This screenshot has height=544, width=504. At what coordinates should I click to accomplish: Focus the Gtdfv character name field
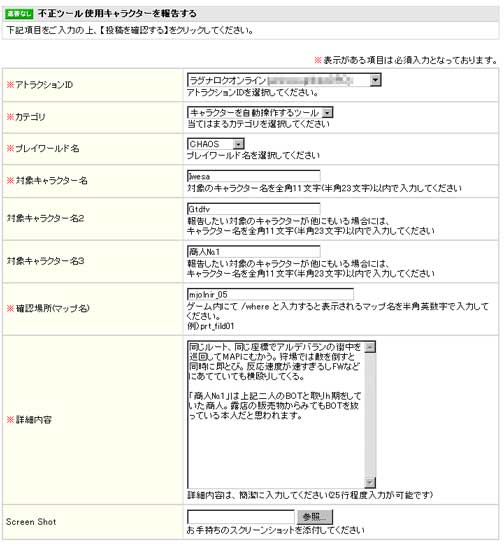pos(254,209)
